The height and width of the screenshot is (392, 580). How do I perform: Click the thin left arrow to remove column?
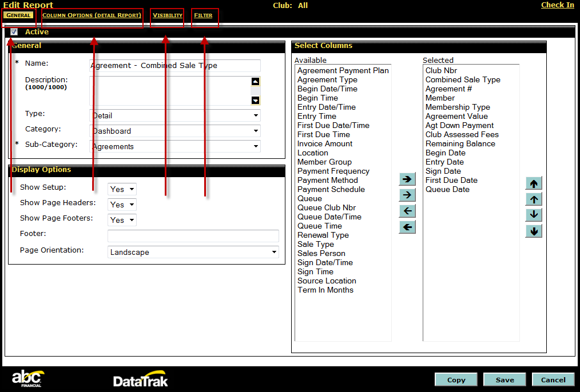407,211
